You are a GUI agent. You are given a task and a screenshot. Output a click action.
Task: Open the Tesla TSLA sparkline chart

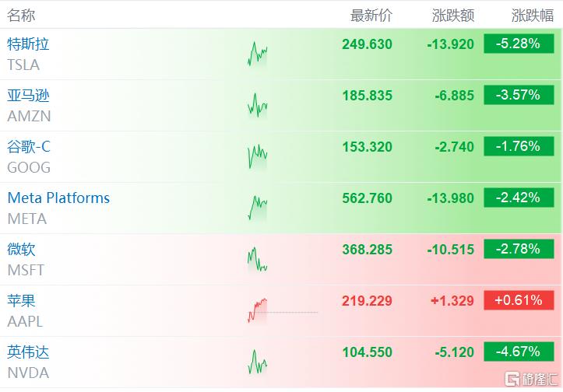pyautogui.click(x=258, y=54)
